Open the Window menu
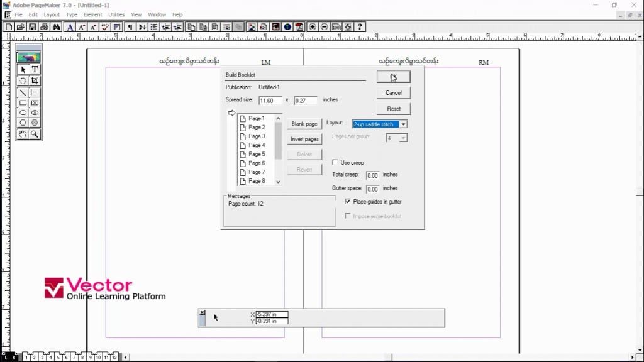The width and height of the screenshot is (644, 362). (157, 14)
